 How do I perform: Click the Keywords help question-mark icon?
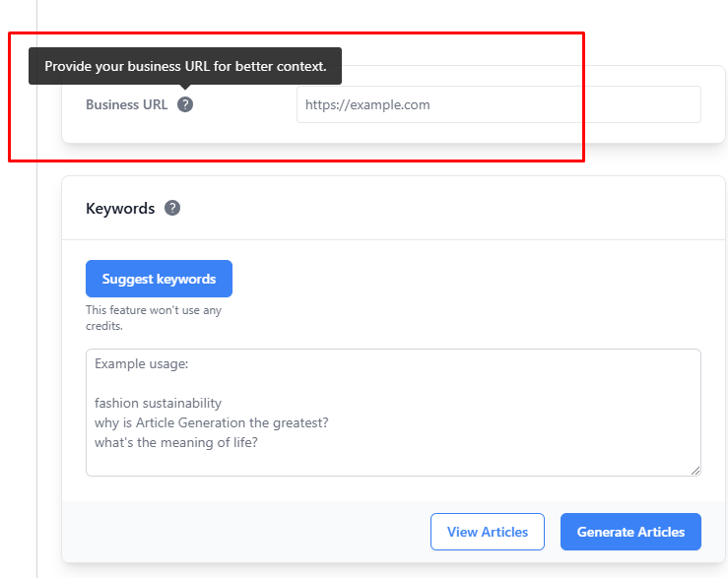172,208
